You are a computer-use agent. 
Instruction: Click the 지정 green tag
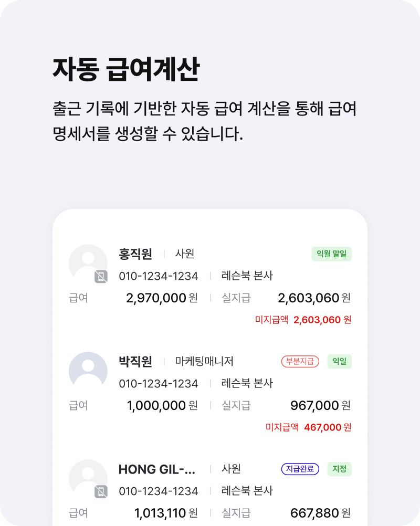pos(340,469)
